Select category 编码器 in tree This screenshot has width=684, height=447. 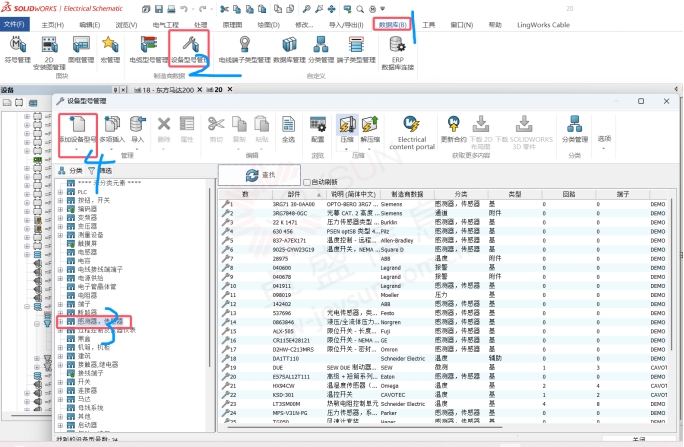[x=88, y=209]
